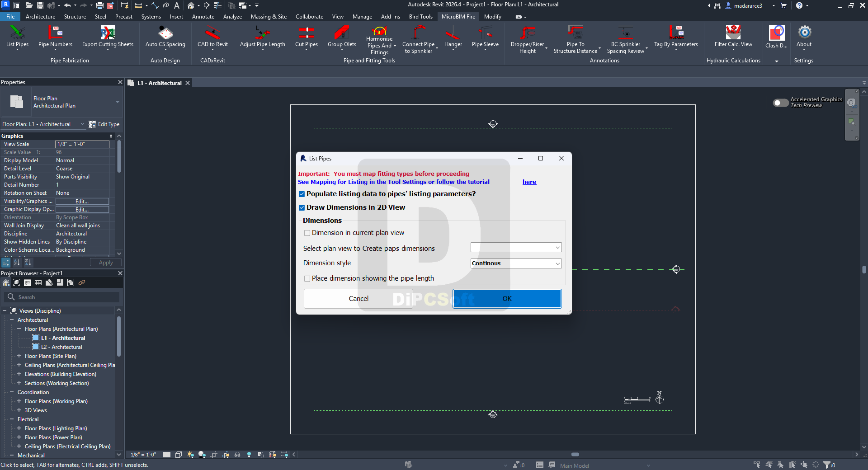Collapse Views (Discipline) tree node
868x470 pixels.
pos(5,311)
